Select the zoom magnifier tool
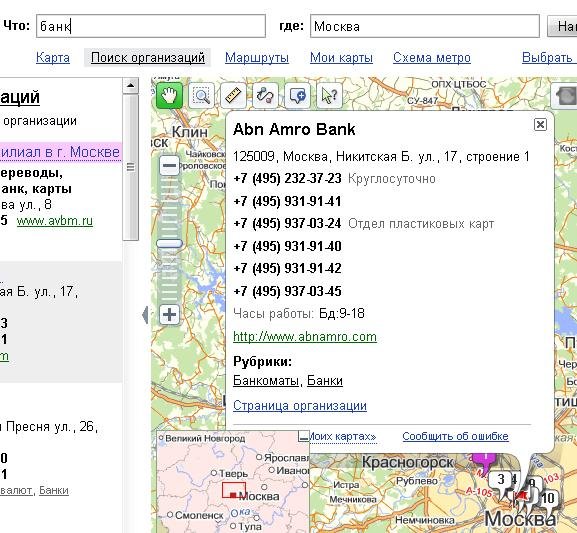 click(x=201, y=96)
